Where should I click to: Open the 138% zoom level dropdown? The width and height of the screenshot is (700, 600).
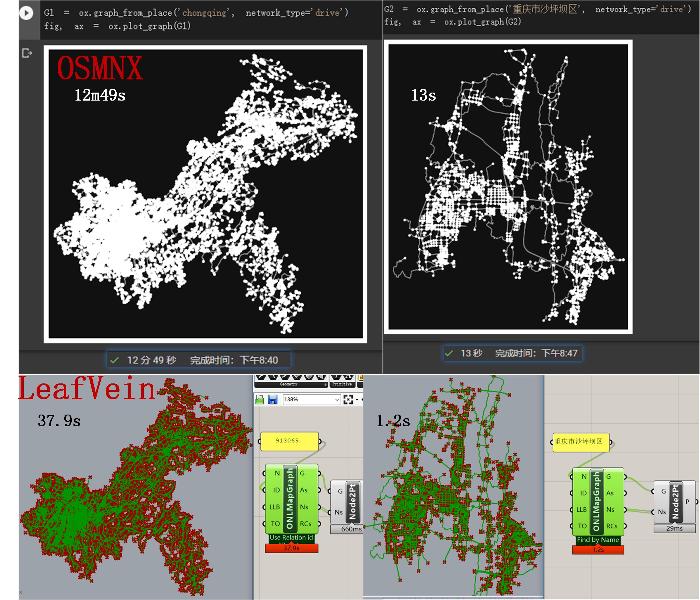point(311,400)
